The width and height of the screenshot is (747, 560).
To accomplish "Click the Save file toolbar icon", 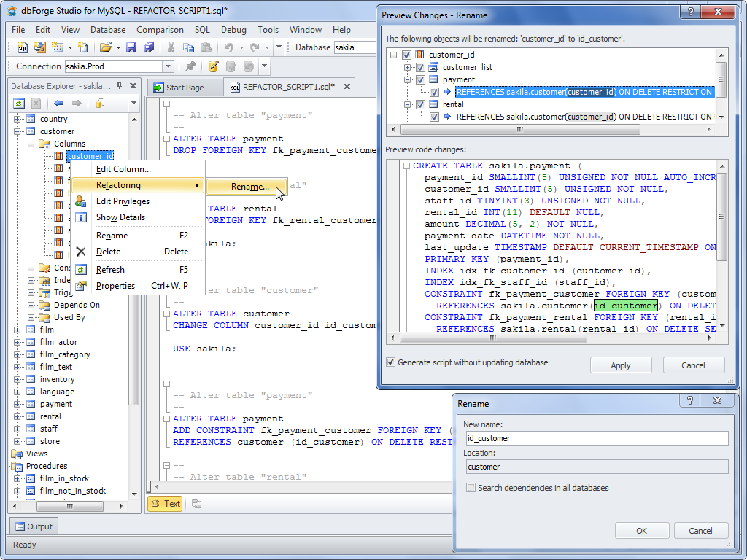I will click(x=131, y=47).
